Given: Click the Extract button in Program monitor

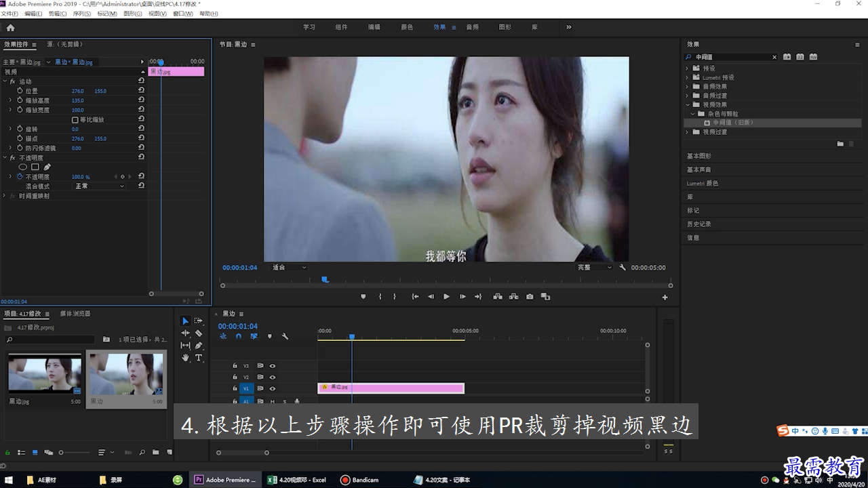Looking at the screenshot, I should (x=513, y=297).
